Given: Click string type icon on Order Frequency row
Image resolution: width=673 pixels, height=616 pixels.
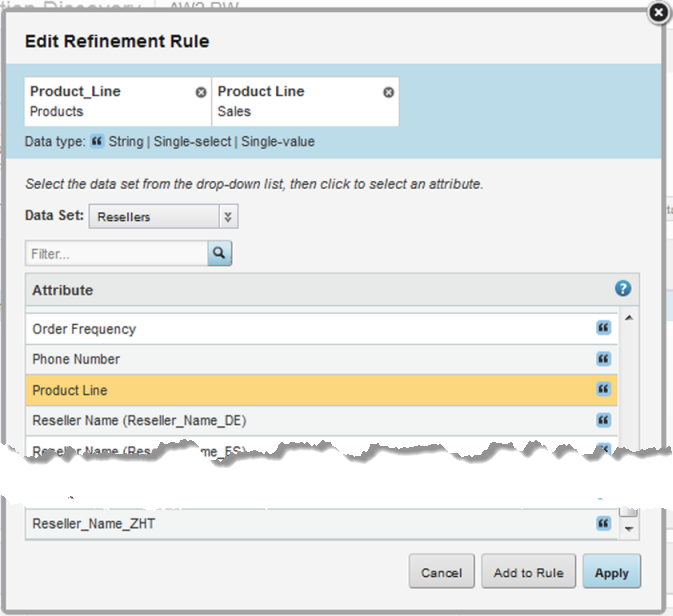Looking at the screenshot, I should pyautogui.click(x=603, y=328).
